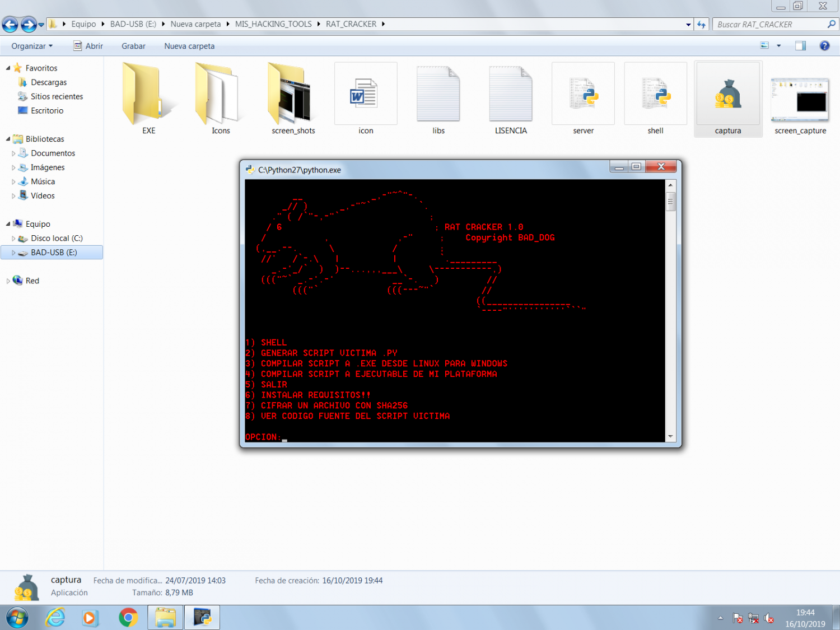This screenshot has width=840, height=630.
Task: Select BAD-USB (E:) in the sidebar
Action: point(52,253)
